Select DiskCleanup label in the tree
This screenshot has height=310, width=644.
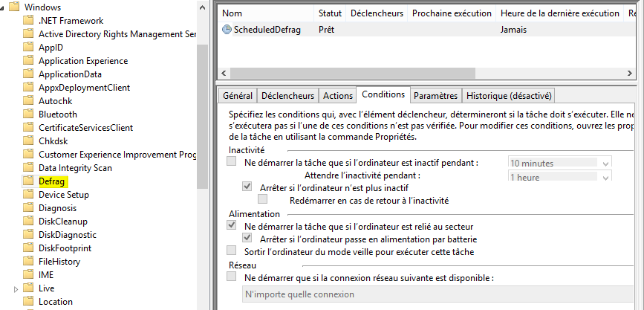pyautogui.click(x=63, y=222)
